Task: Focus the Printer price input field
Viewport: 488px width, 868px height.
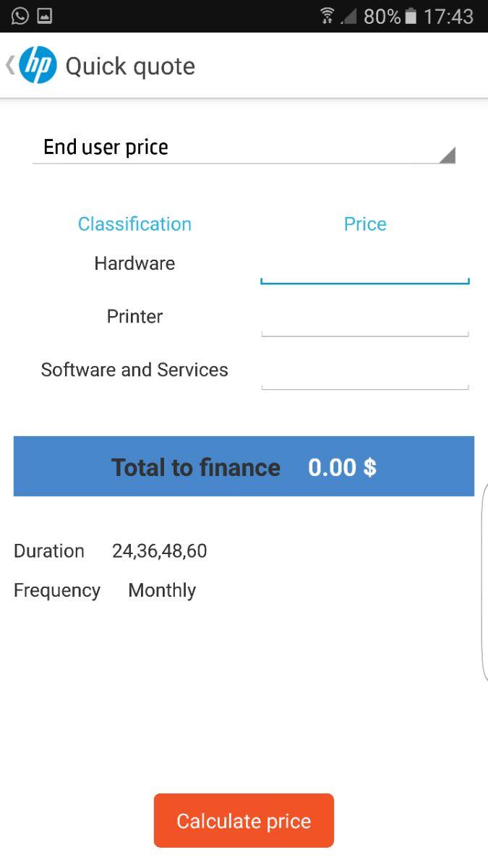Action: pos(364,320)
